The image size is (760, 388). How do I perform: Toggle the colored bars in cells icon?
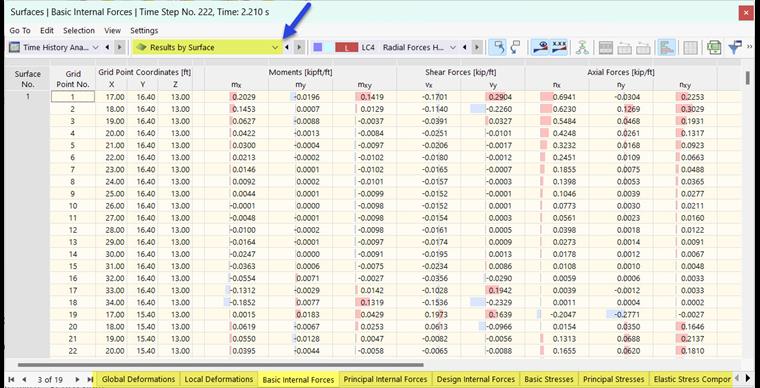point(666,47)
